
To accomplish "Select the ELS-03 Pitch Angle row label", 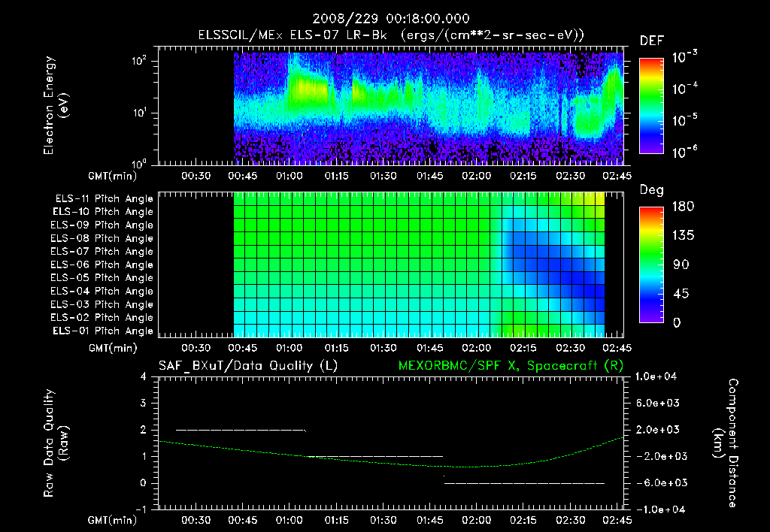I will pos(102,304).
